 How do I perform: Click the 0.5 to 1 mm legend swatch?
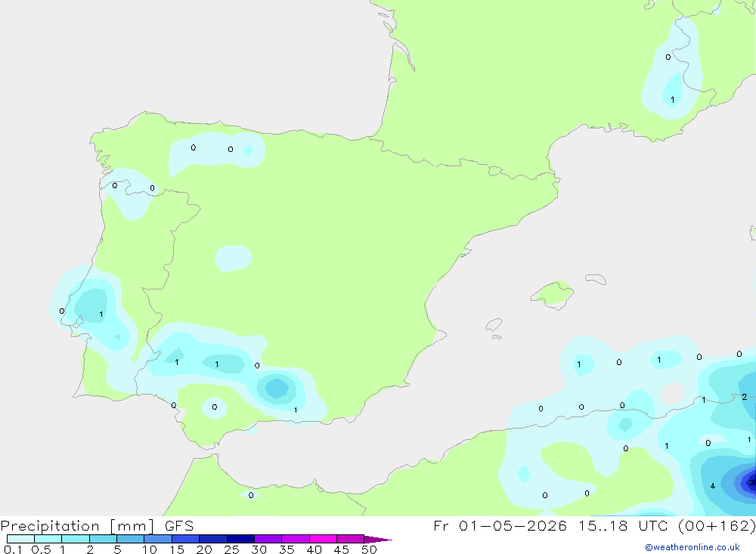(x=48, y=539)
